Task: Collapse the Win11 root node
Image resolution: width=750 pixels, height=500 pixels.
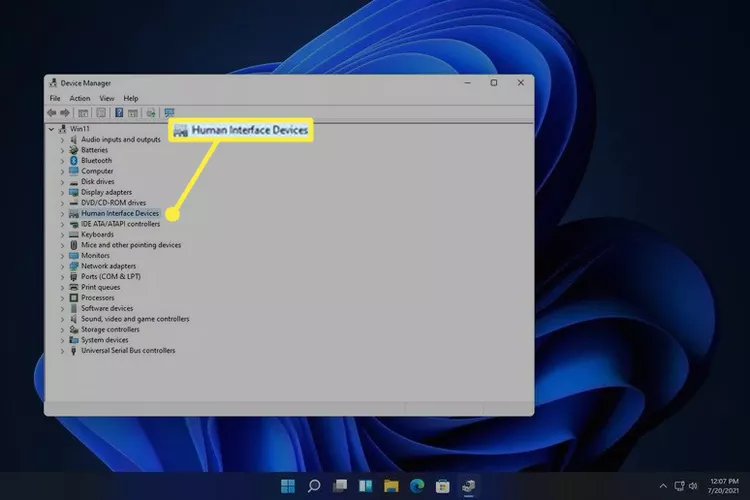Action: coord(51,129)
